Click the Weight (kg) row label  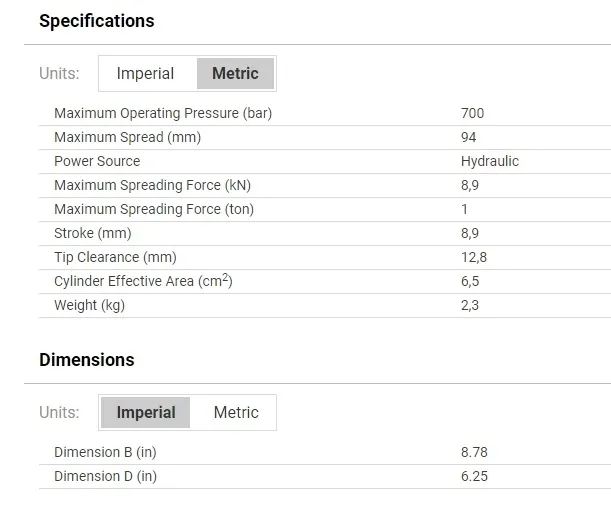[x=89, y=305]
